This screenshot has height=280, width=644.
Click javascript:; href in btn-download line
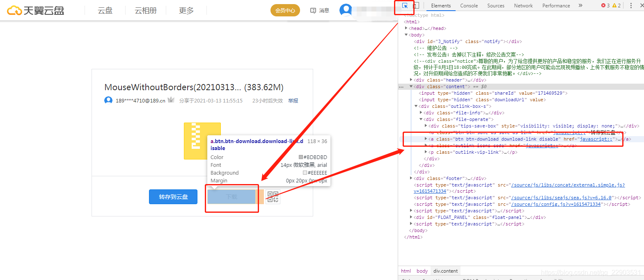click(596, 139)
